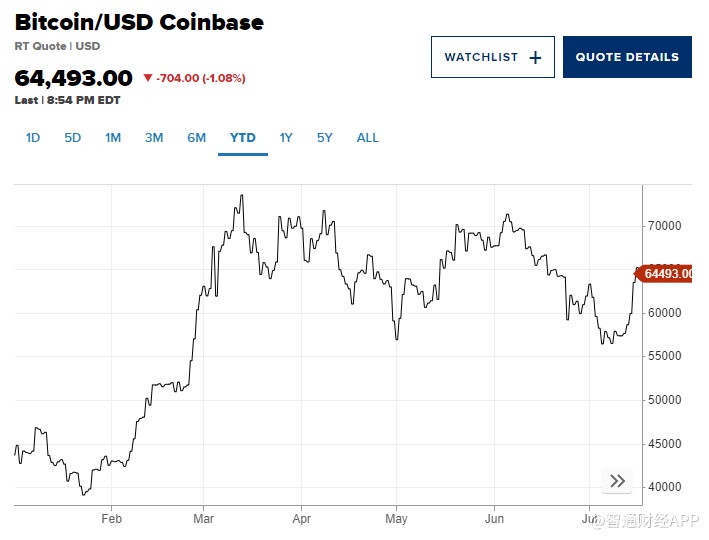The image size is (709, 540).
Task: Select the 1M time range
Action: coord(113,138)
